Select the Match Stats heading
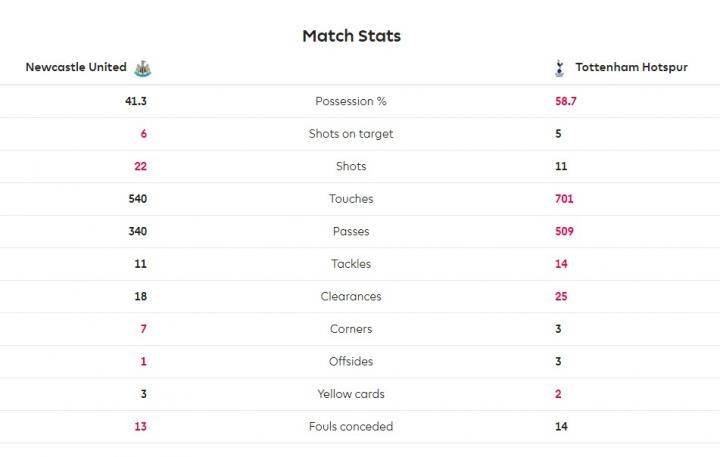This screenshot has height=457, width=720. [x=352, y=36]
